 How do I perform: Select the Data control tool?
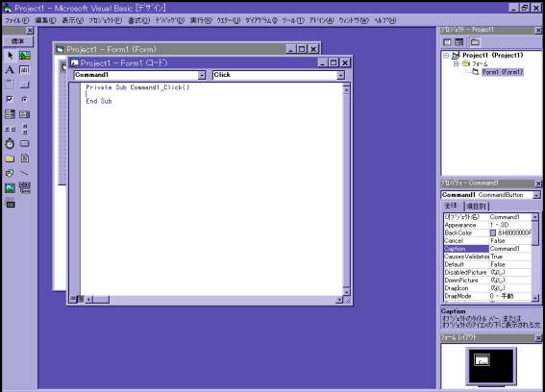point(24,188)
